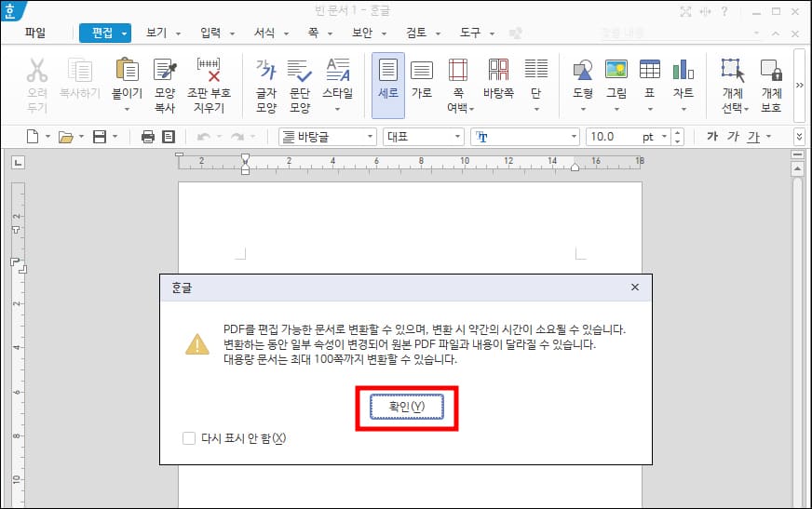Click the Print Preview icon next to Print
Screen dimensions: 812x509
(169, 137)
